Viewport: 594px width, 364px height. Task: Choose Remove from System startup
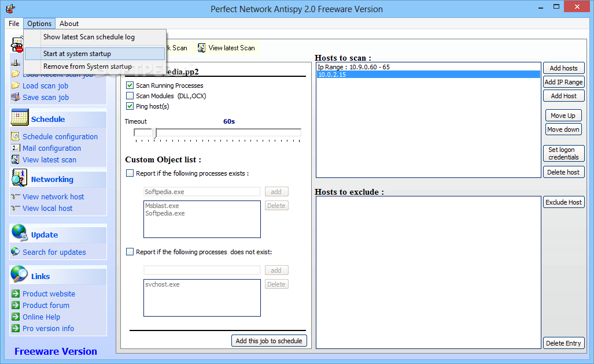click(x=95, y=66)
